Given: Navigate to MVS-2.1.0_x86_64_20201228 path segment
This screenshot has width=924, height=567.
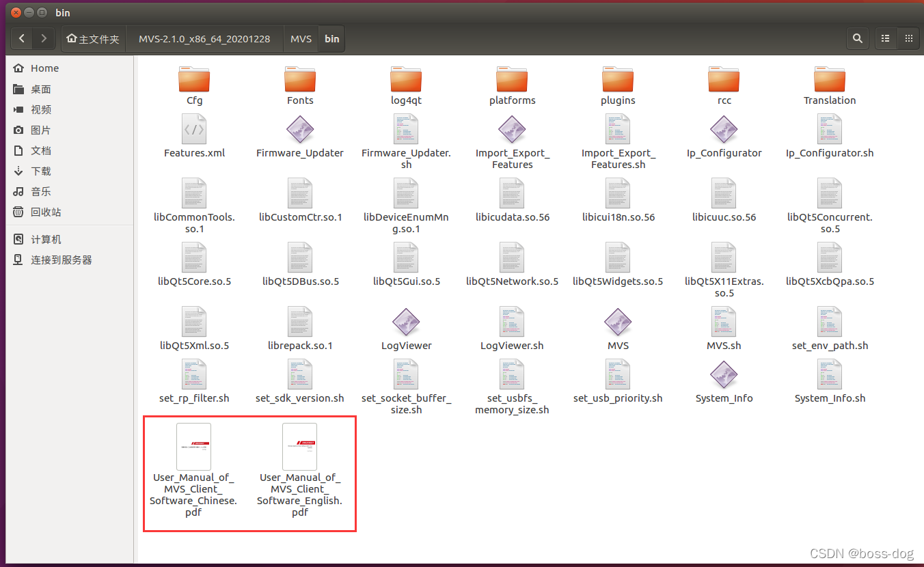Looking at the screenshot, I should click(204, 39).
